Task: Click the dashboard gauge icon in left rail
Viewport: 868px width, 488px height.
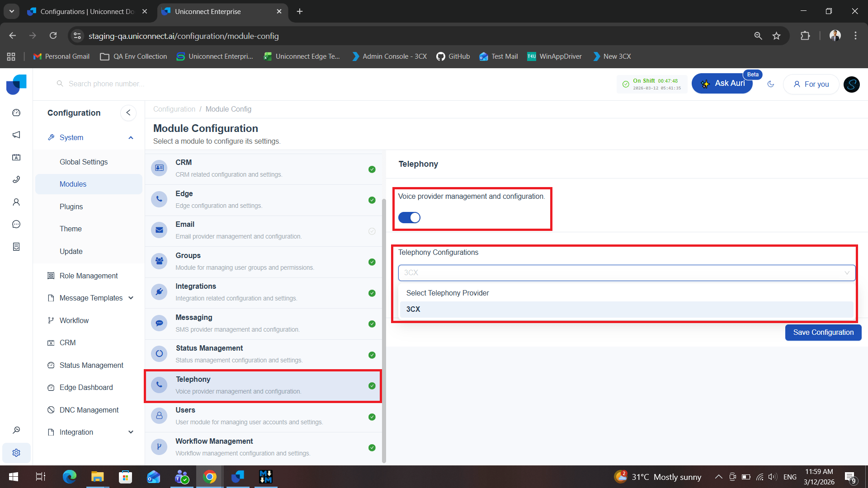Action: coord(16,113)
